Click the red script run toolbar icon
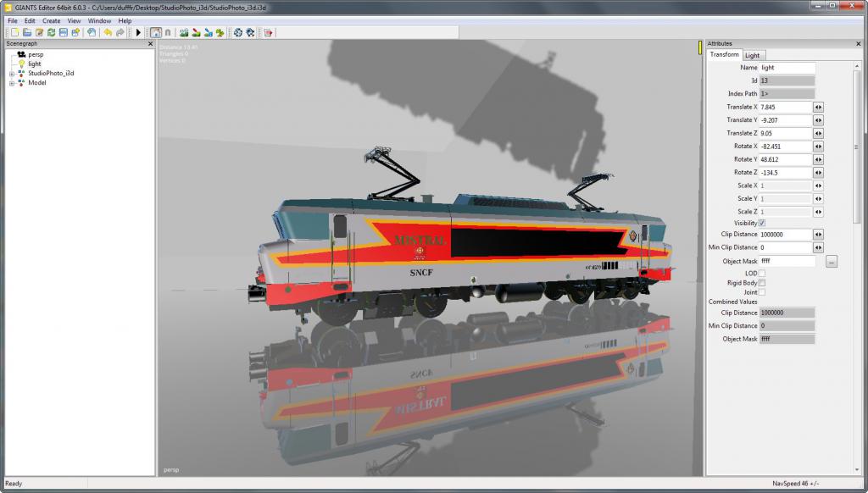 (x=268, y=33)
